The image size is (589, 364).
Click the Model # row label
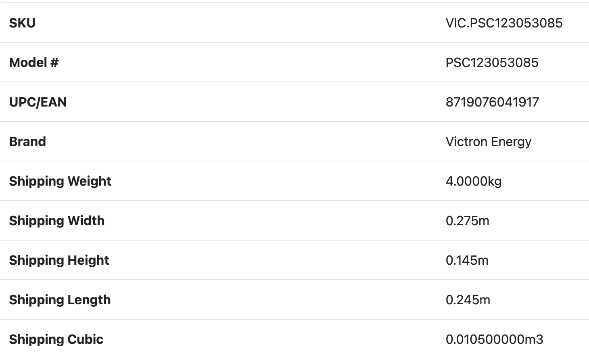[34, 63]
